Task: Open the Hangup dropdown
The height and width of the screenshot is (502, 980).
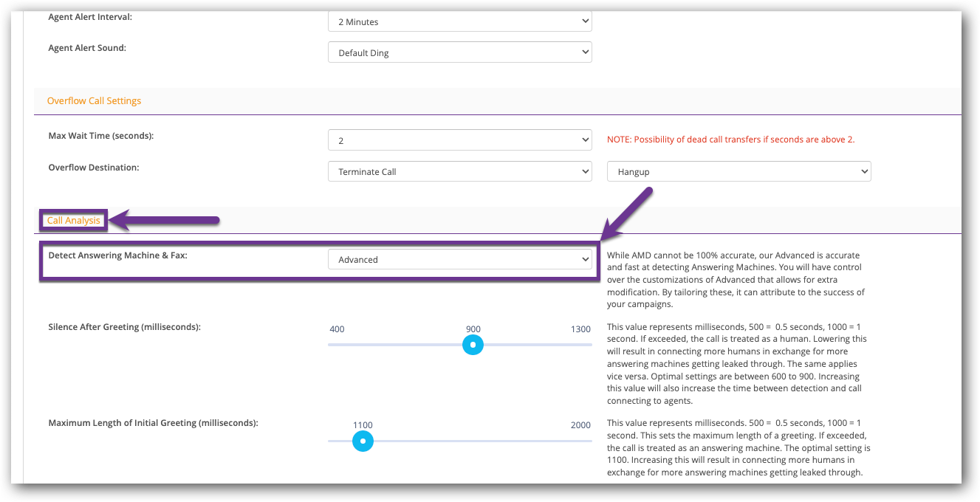Action: [x=739, y=171]
